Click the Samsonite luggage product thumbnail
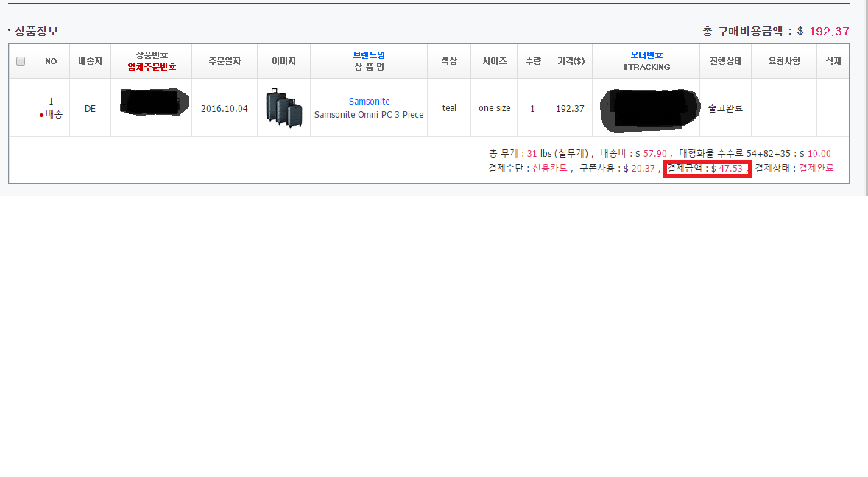This screenshot has height=477, width=868. [x=284, y=108]
